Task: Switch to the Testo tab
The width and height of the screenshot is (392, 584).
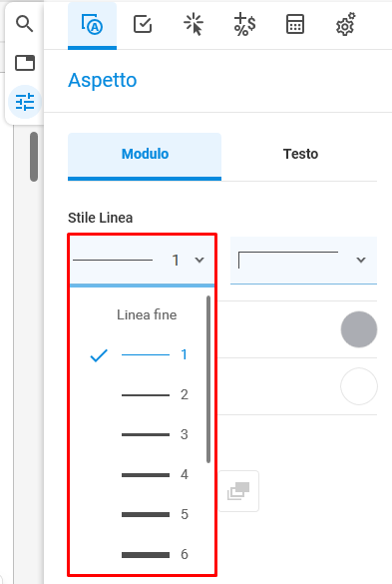Action: coord(300,154)
